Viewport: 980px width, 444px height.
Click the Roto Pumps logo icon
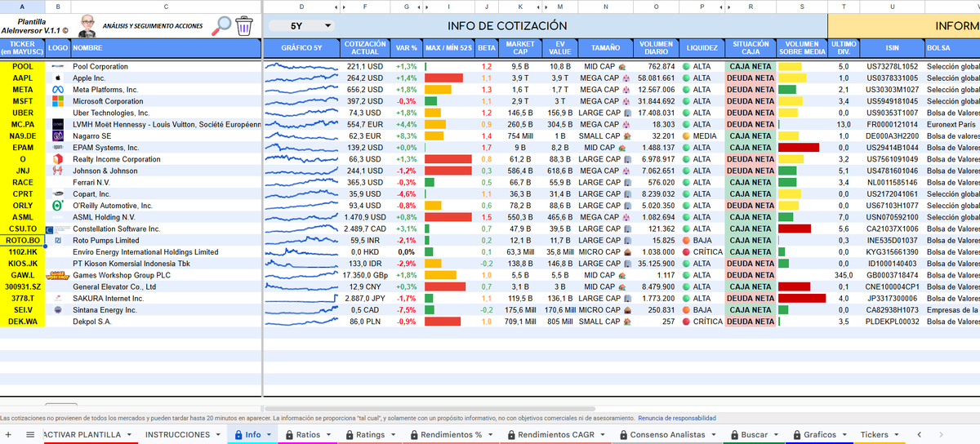point(57,241)
